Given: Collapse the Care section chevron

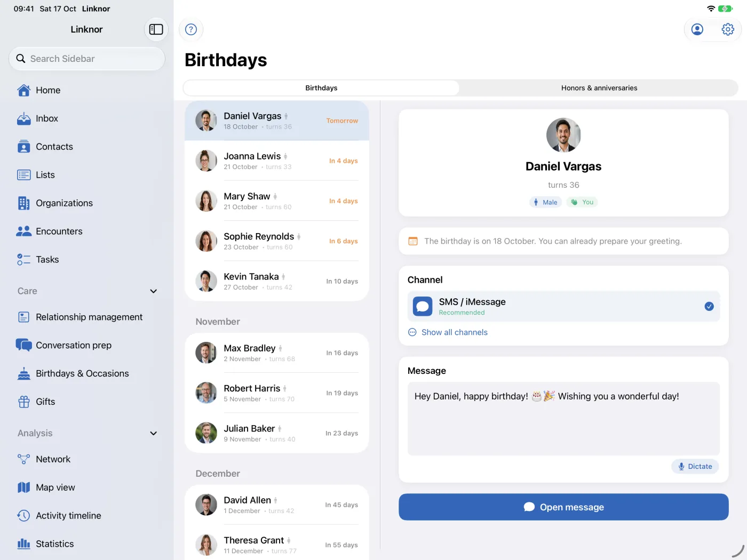Looking at the screenshot, I should (x=154, y=291).
